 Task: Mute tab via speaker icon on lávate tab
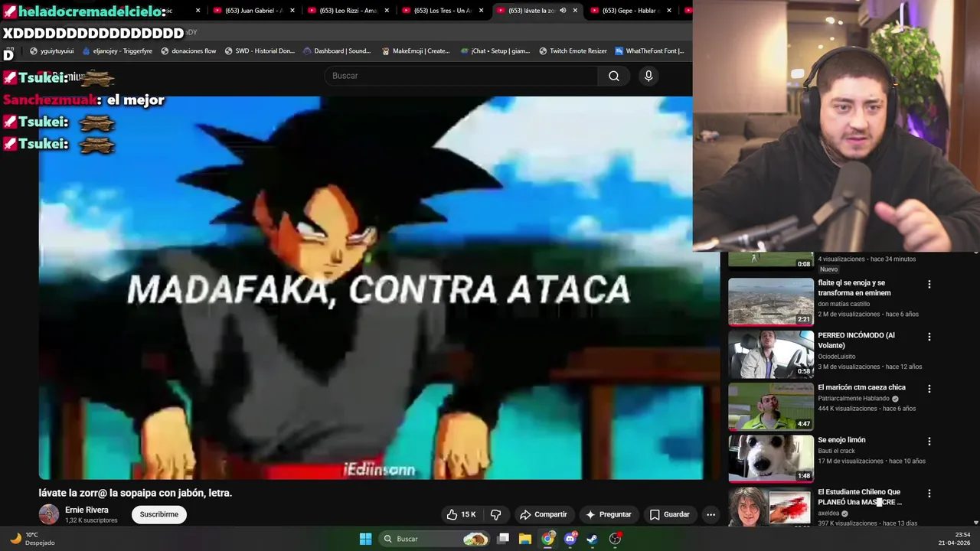[563, 11]
